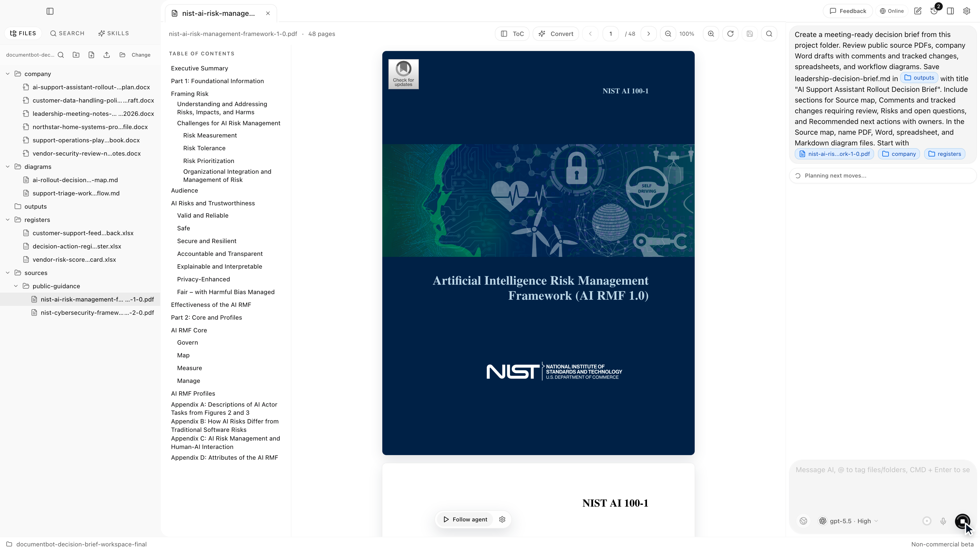Viewport: 980px width, 551px height.
Task: Search within the workspace folder icon
Action: pos(61,55)
